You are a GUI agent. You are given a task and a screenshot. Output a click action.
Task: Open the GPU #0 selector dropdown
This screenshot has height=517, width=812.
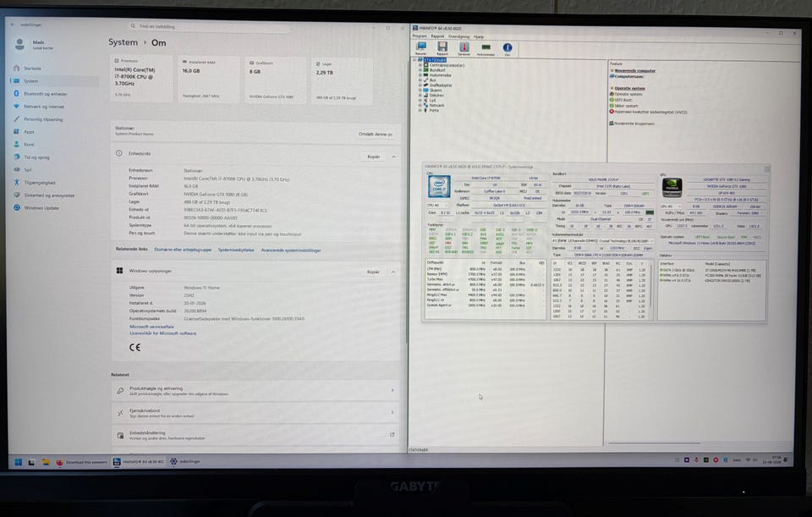coord(672,206)
